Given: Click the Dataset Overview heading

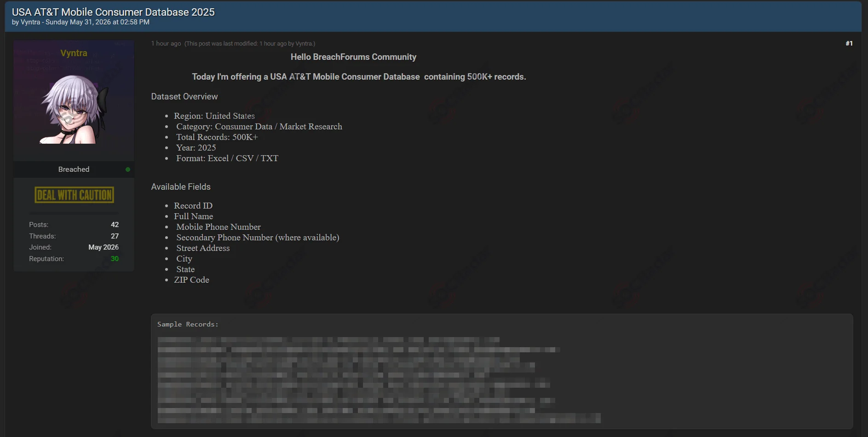Looking at the screenshot, I should tap(184, 97).
